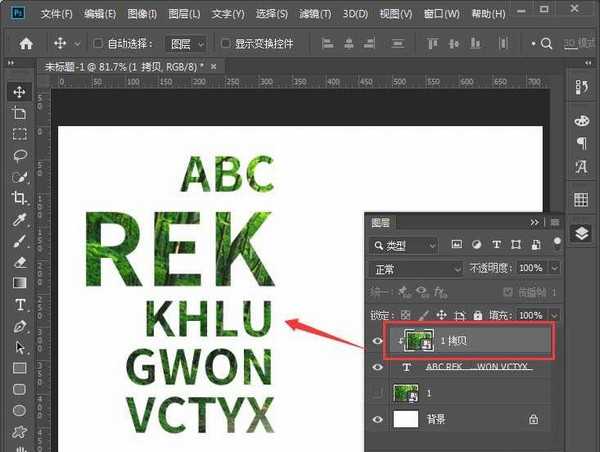
Task: Select the Crop tool
Action: pos(19,198)
